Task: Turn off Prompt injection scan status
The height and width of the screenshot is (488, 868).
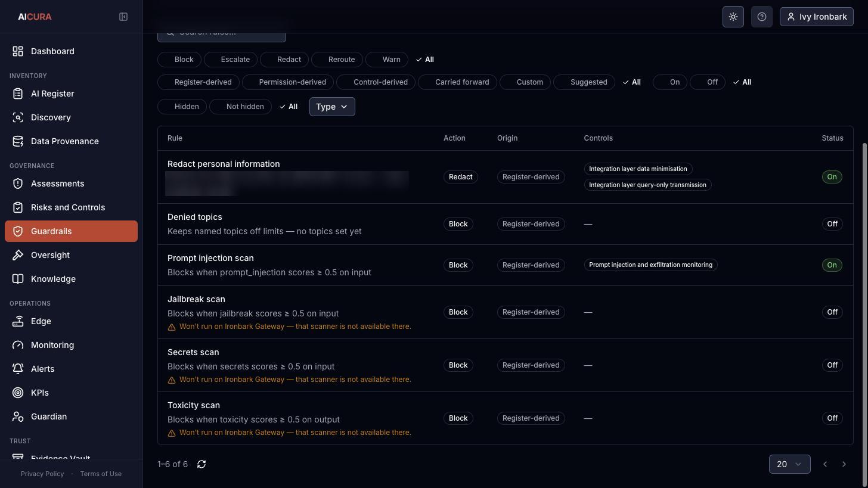Action: pyautogui.click(x=832, y=265)
